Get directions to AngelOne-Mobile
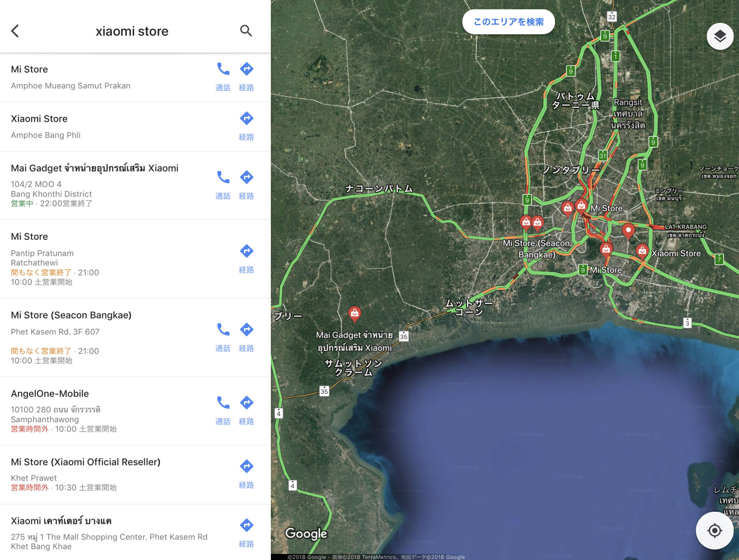739x560 pixels. coord(246,403)
